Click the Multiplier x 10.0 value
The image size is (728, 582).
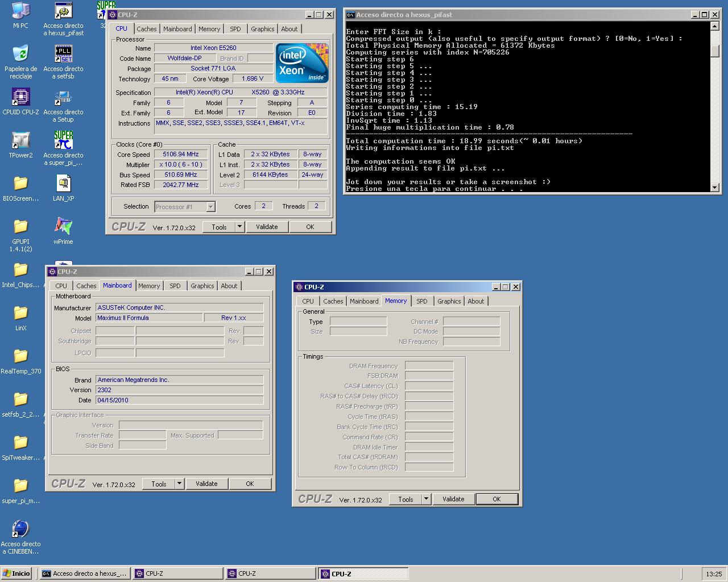[x=181, y=165]
